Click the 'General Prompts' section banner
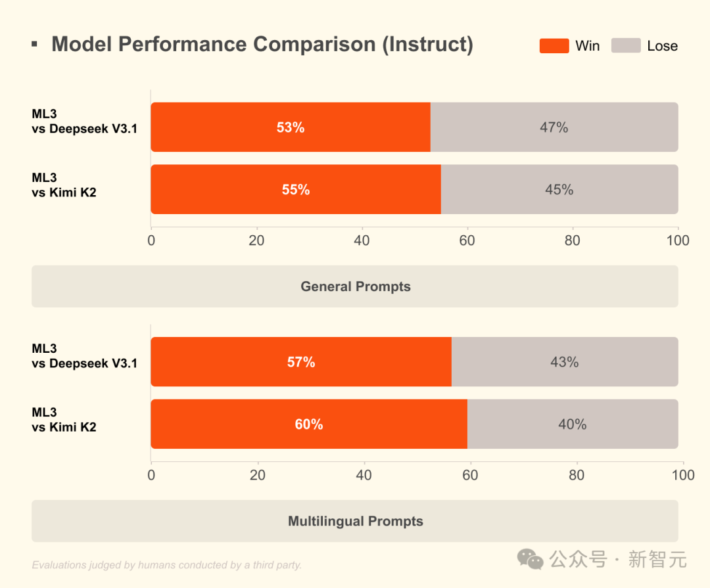Image resolution: width=710 pixels, height=588 pixels. (355, 286)
